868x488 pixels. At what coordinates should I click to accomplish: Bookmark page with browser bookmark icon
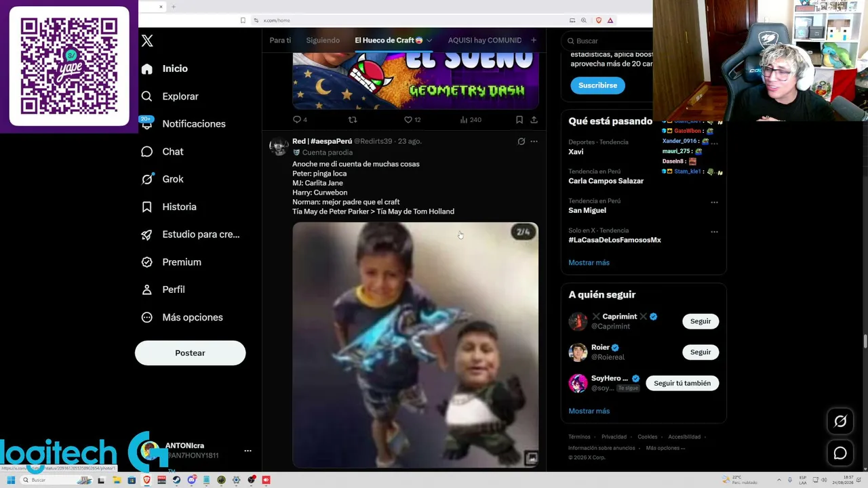[x=243, y=20]
